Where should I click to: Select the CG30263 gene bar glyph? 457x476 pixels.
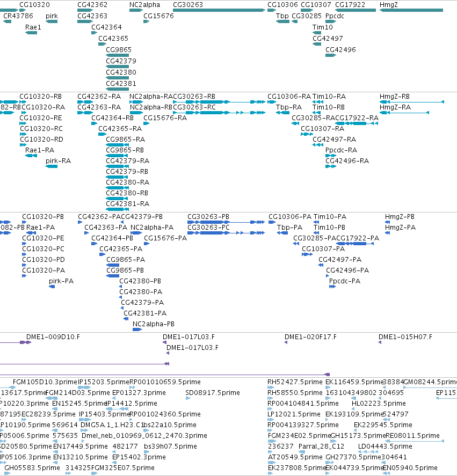(x=219, y=10)
